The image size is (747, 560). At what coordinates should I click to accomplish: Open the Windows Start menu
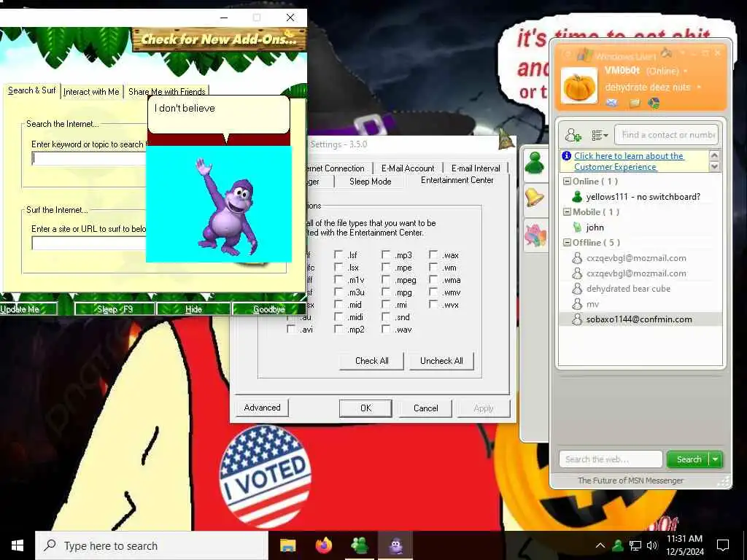pos(18,545)
